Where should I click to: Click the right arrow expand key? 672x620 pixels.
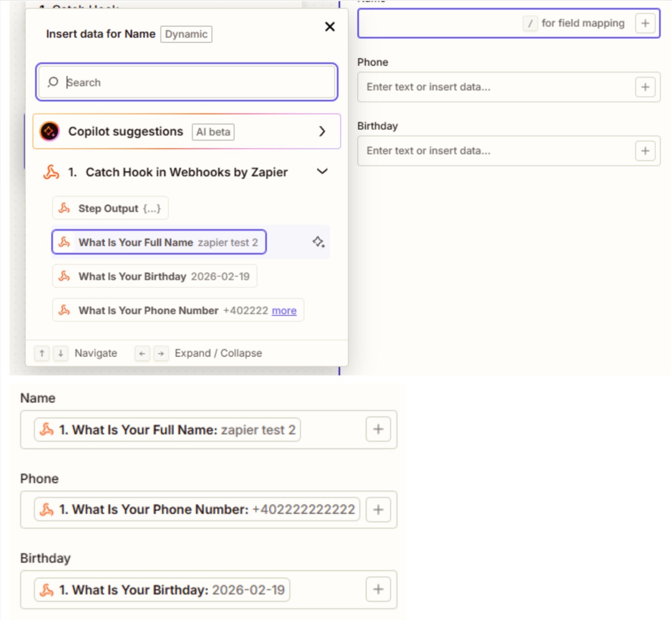tap(161, 353)
